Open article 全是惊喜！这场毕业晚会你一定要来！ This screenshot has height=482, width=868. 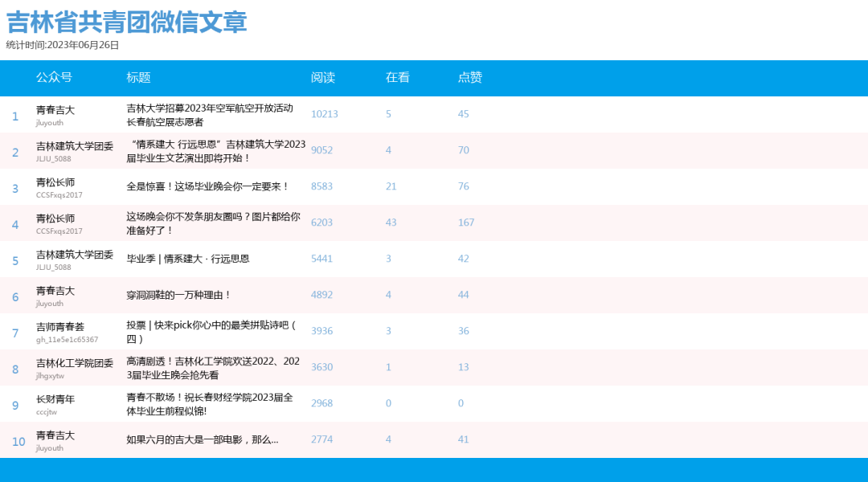[208, 186]
